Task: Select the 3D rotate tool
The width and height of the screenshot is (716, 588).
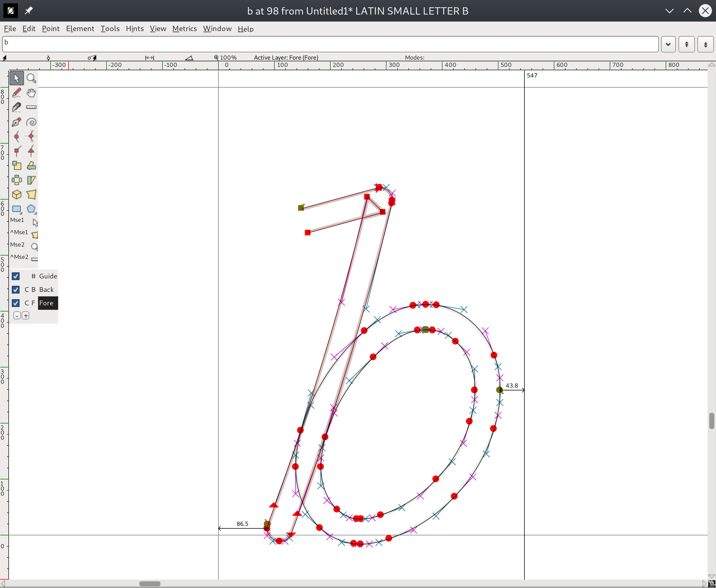Action: (x=17, y=194)
